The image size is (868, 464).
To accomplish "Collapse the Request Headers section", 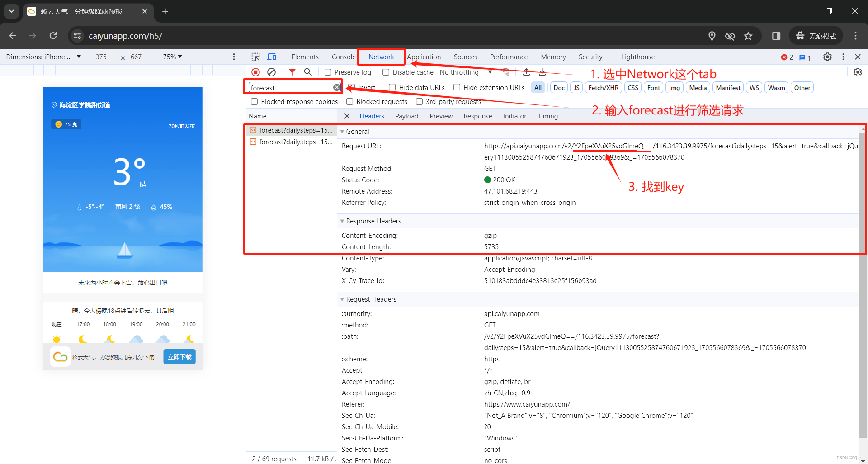I will click(342, 299).
